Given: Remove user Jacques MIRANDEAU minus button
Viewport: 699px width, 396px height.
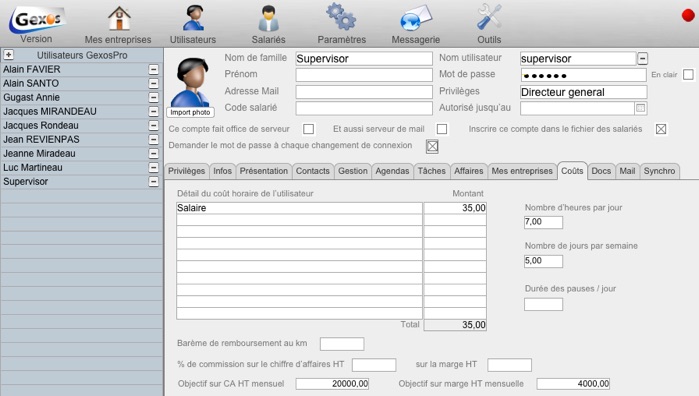Looking at the screenshot, I should (x=153, y=111).
